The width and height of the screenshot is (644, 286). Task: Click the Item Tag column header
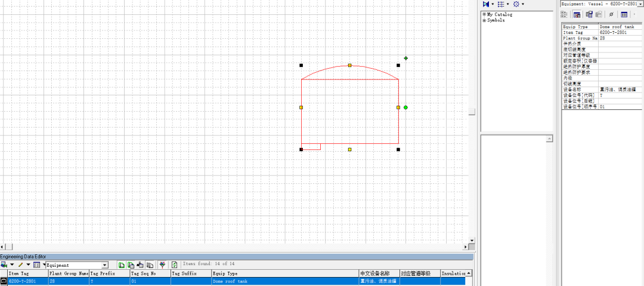pos(28,273)
